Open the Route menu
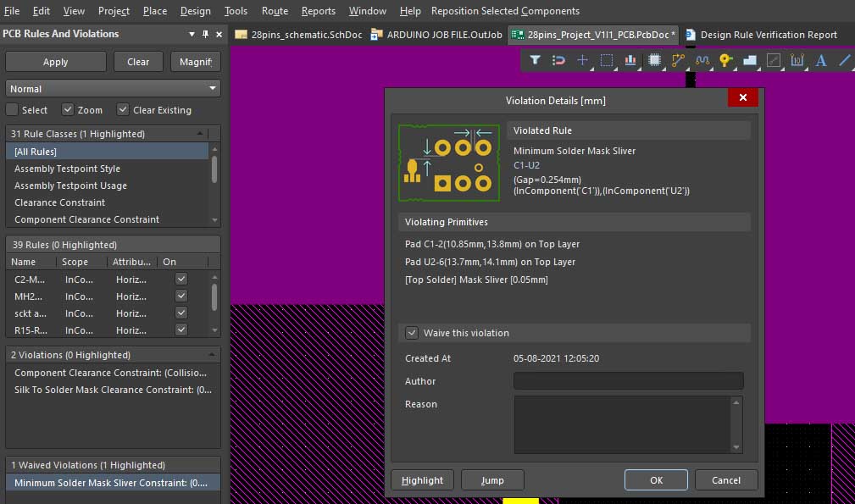This screenshot has width=855, height=504. pyautogui.click(x=275, y=11)
